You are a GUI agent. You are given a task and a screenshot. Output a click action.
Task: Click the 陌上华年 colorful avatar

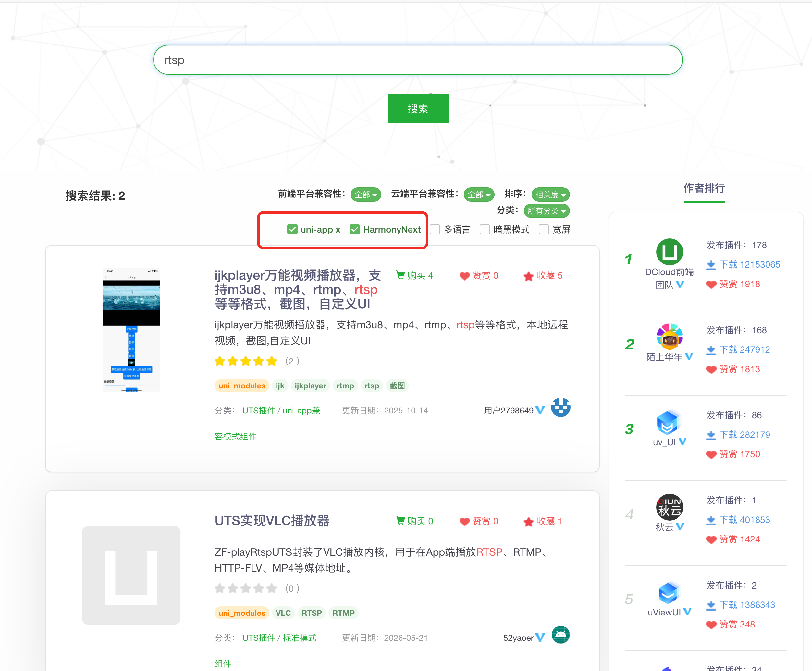point(669,337)
